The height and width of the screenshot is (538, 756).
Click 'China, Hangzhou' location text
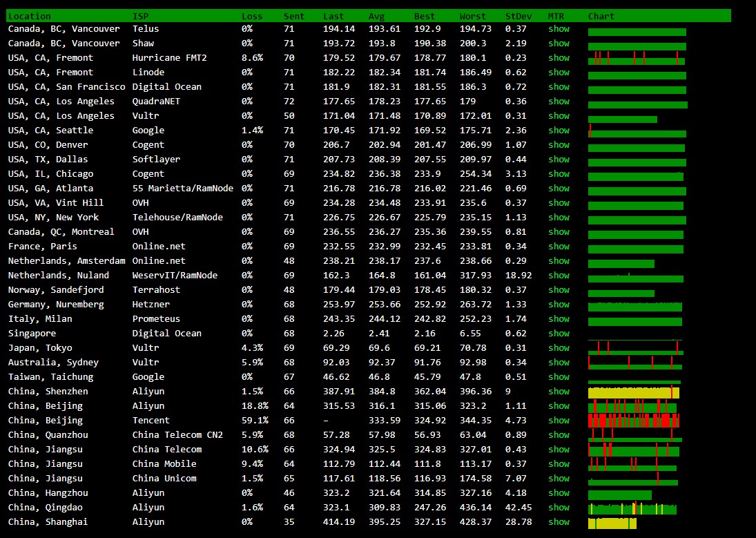[x=48, y=492]
